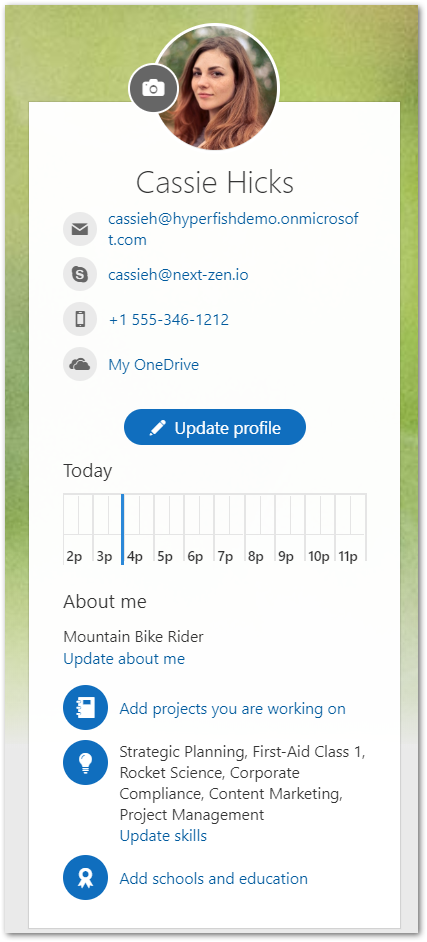Viewport: 427px width, 942px height.
Task: Click Add schools and education link
Action: tap(214, 878)
